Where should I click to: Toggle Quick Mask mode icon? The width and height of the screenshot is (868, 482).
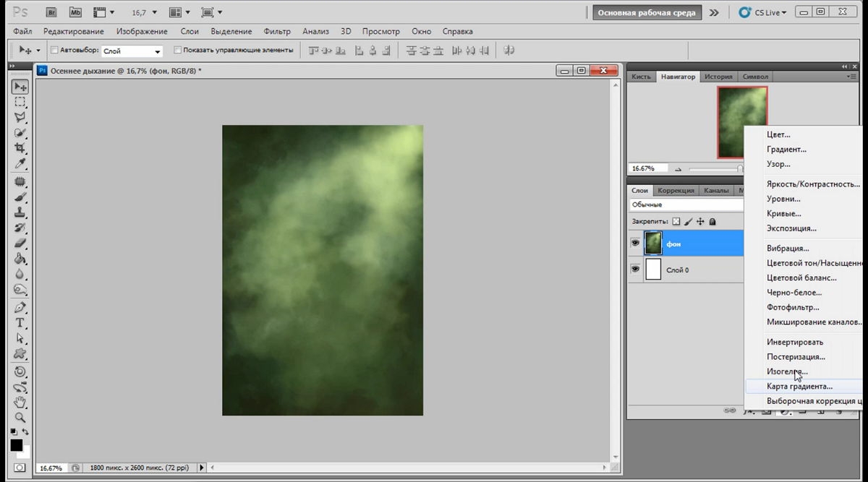tap(20, 468)
